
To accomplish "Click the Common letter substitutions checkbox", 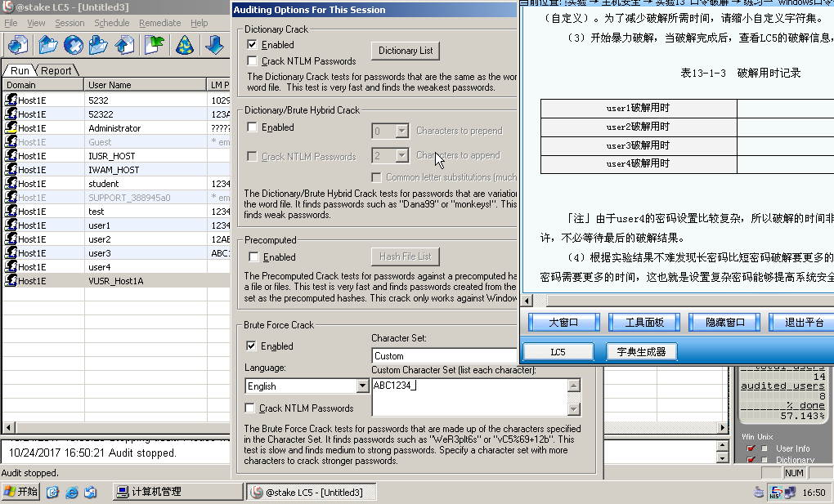I will coord(377,177).
